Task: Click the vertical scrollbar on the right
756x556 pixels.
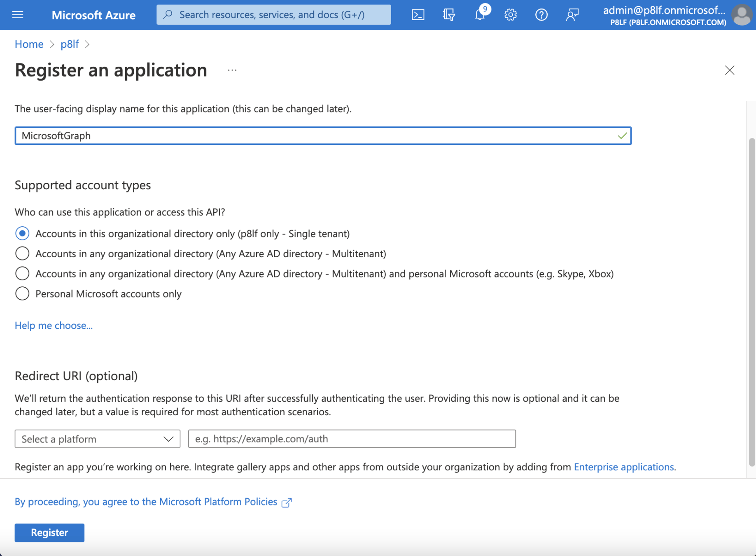Action: coord(751,302)
